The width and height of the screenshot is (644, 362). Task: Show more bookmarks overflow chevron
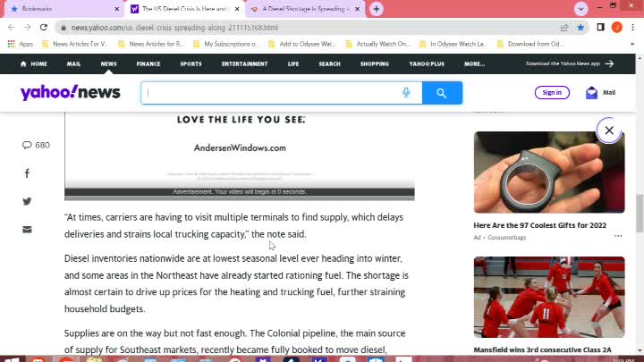[x=632, y=44]
